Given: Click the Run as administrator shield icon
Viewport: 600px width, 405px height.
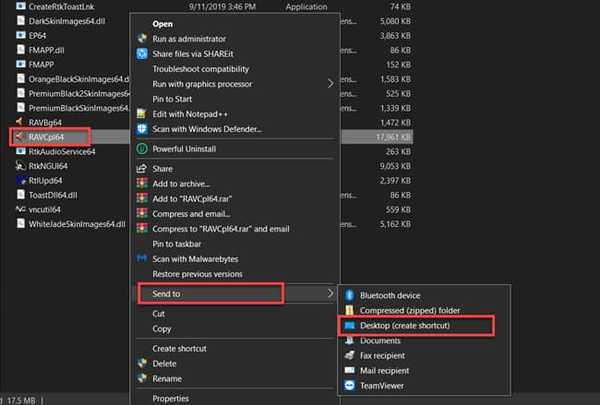Looking at the screenshot, I should point(142,39).
